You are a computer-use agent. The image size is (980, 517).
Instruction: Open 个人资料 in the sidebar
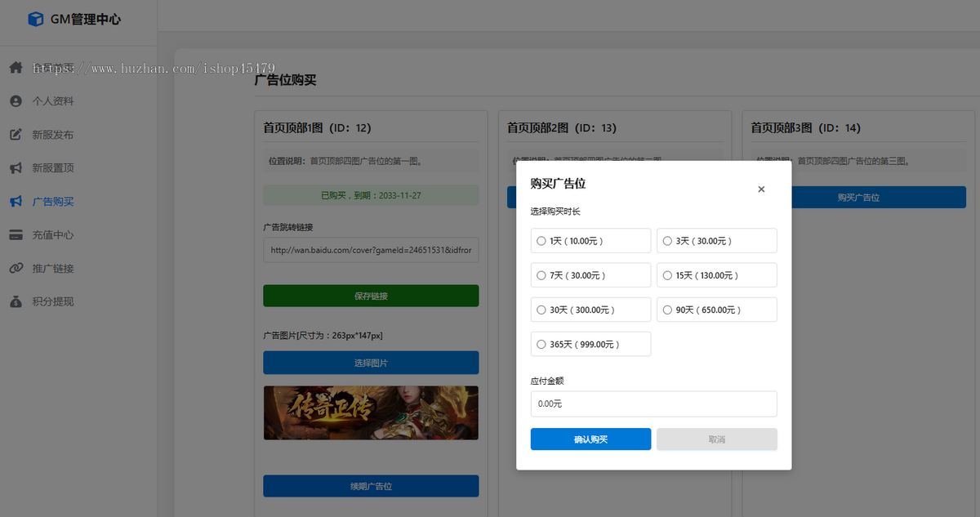(x=53, y=101)
